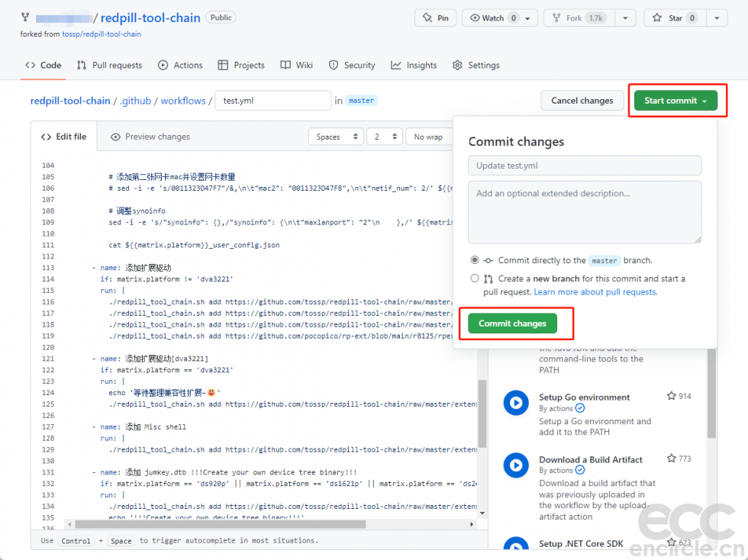
Task: Click the editor vertical scrollbar thumb
Action: [x=482, y=413]
